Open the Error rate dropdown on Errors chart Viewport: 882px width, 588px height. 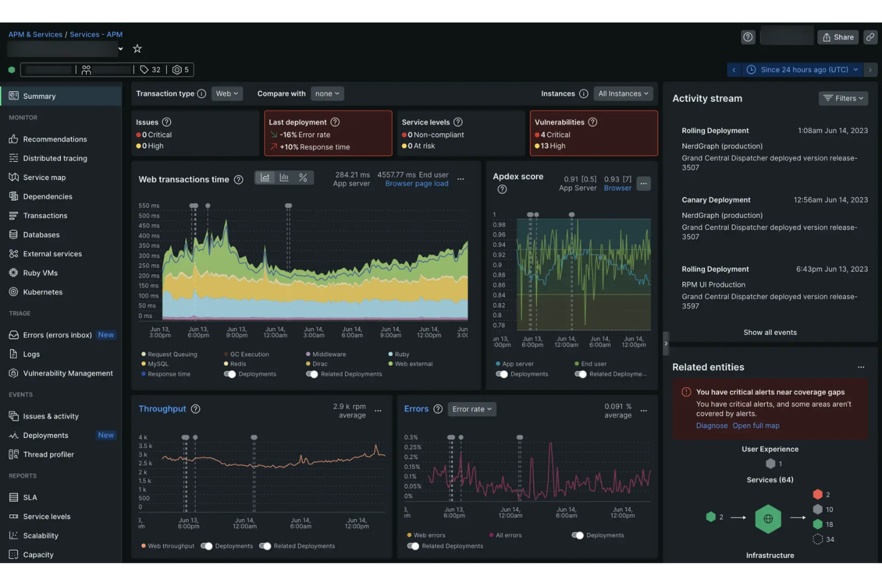(471, 409)
